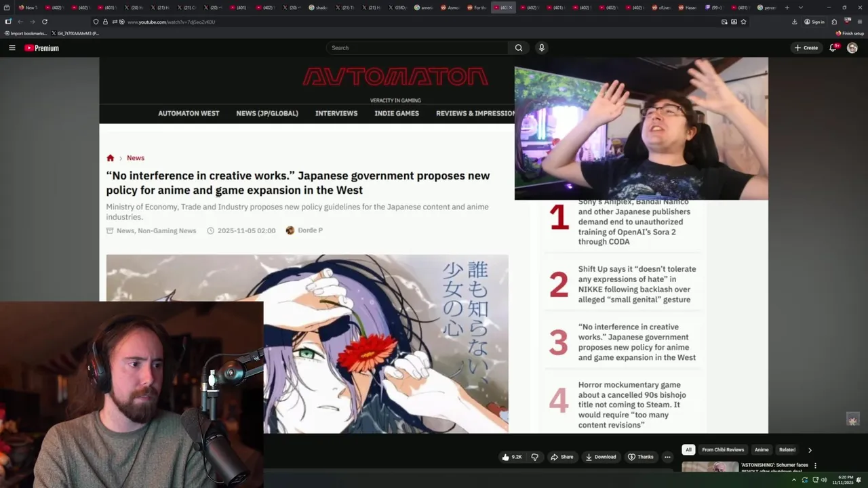868x488 pixels.
Task: Open Windows notification center icon
Action: point(860,480)
